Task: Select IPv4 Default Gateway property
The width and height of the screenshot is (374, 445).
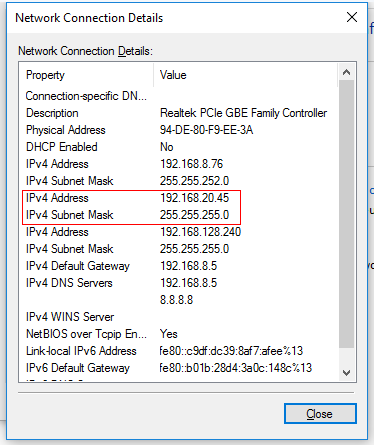Action: [x=78, y=266]
